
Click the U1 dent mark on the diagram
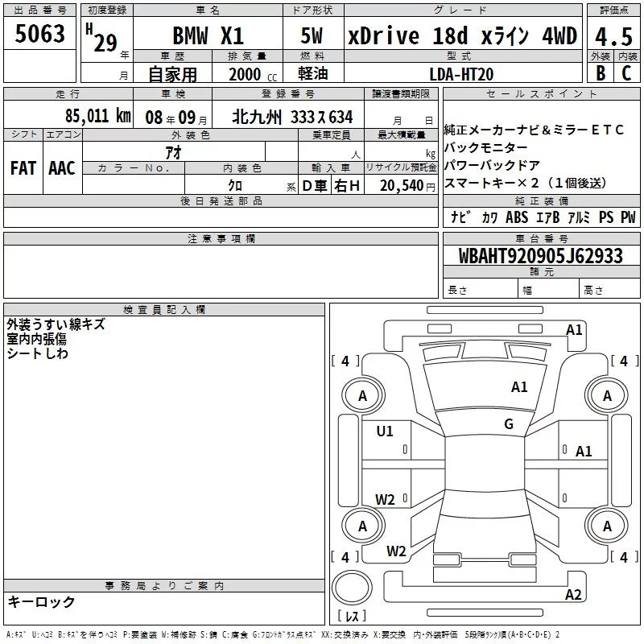[x=385, y=431]
